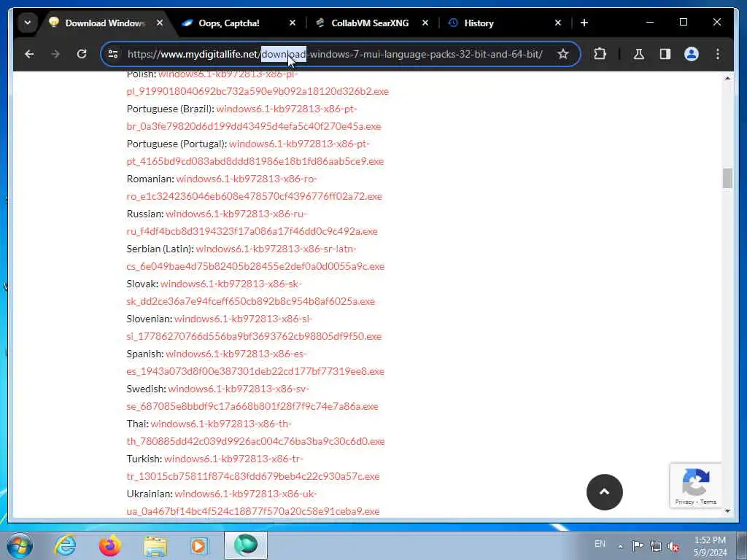Go forward with the forward arrow

click(x=55, y=54)
